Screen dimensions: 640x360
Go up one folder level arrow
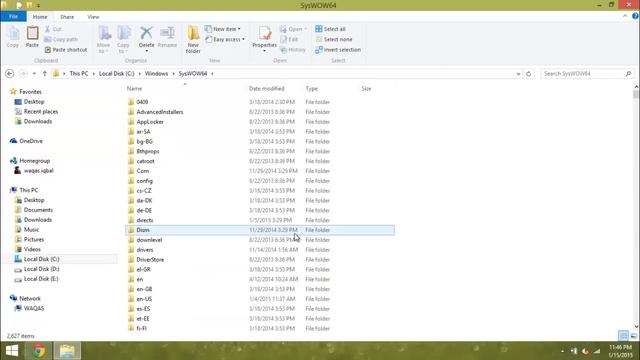(45, 73)
